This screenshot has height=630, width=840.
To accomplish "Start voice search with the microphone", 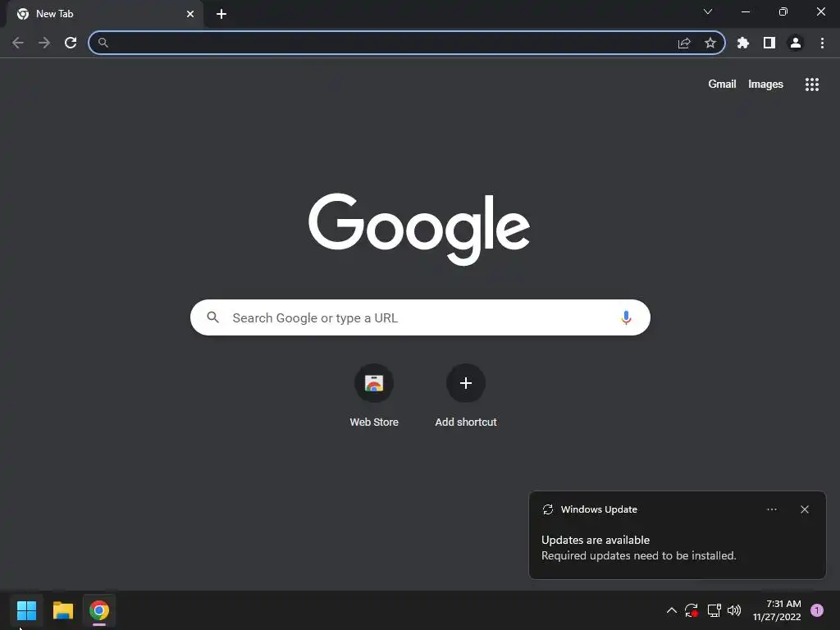I will [x=626, y=317].
